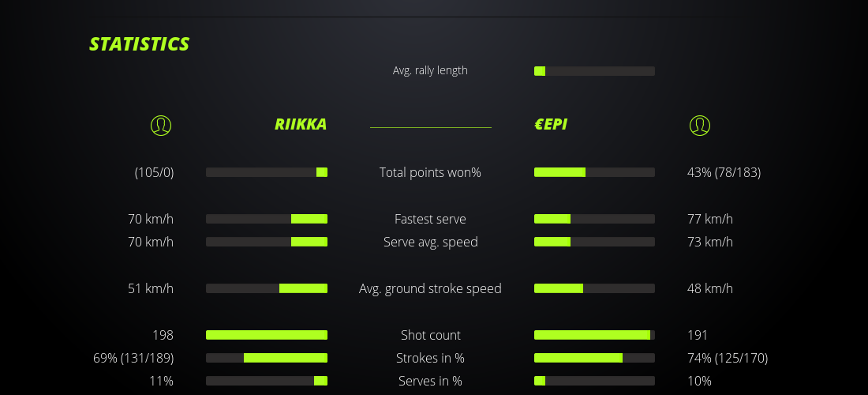Click €EPI's Serves in % bar

coord(594,381)
